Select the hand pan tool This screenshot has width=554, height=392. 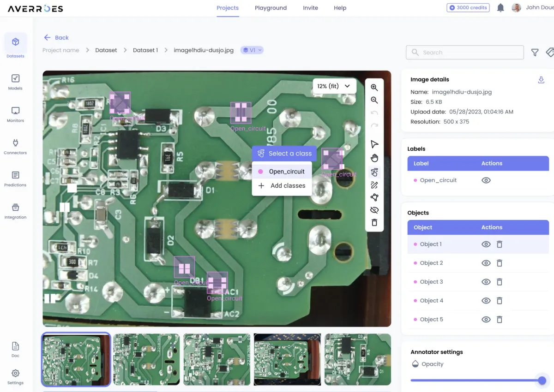[374, 158]
